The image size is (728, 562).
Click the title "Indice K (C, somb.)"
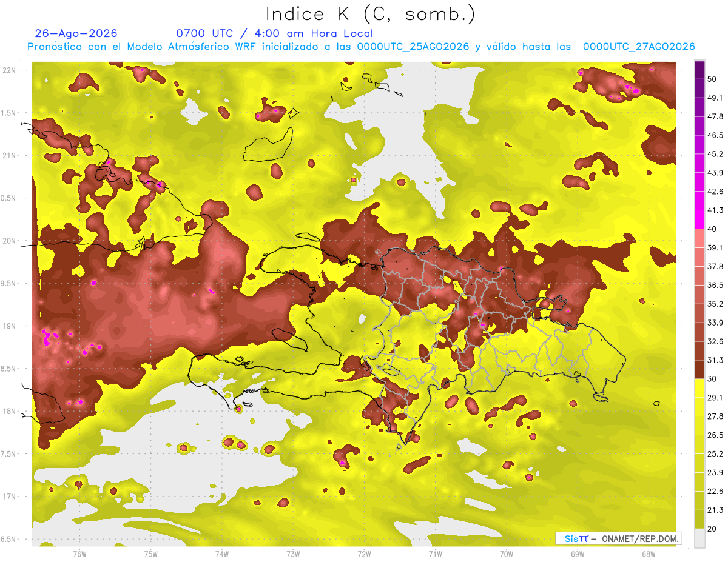[371, 14]
